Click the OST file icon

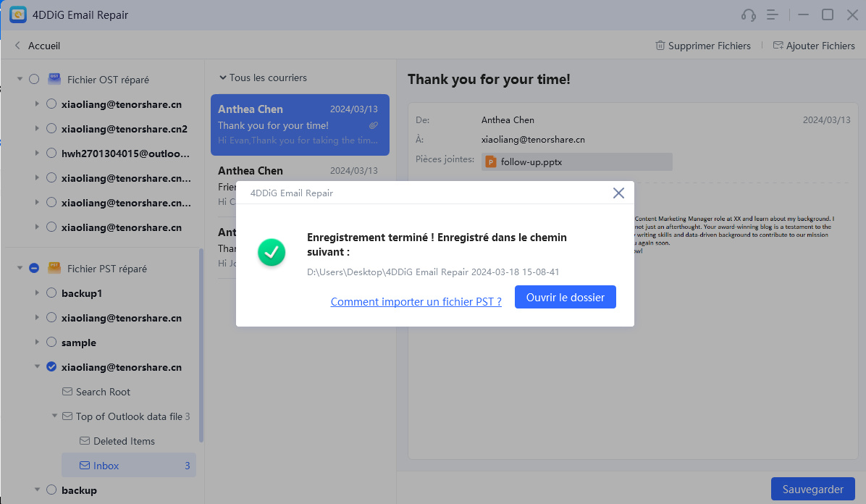point(54,79)
